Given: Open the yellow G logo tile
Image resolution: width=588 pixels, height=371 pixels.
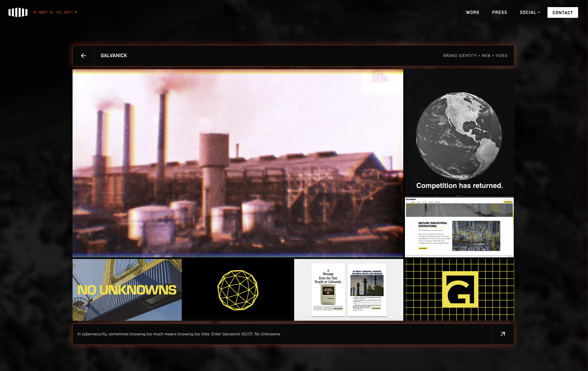Looking at the screenshot, I should (459, 290).
